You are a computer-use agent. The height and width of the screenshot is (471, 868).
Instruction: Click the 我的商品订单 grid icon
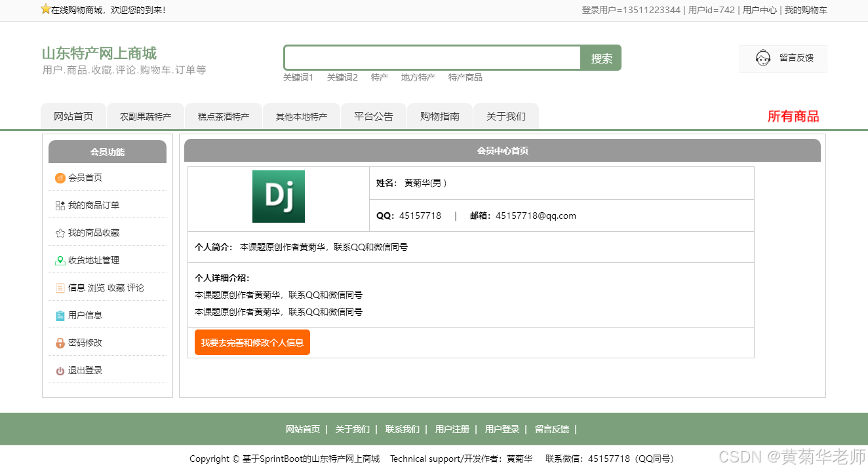[60, 206]
